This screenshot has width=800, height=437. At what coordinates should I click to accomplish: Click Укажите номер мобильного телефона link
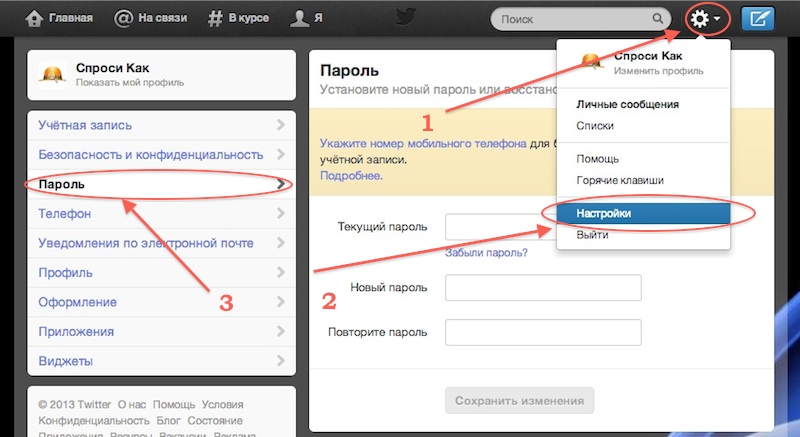tap(423, 144)
